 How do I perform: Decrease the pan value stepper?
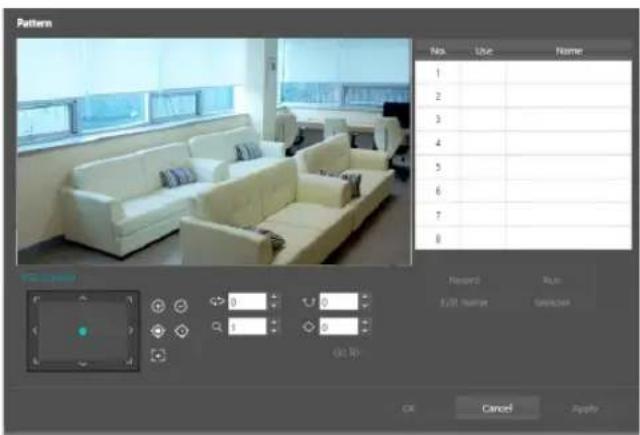tap(273, 306)
